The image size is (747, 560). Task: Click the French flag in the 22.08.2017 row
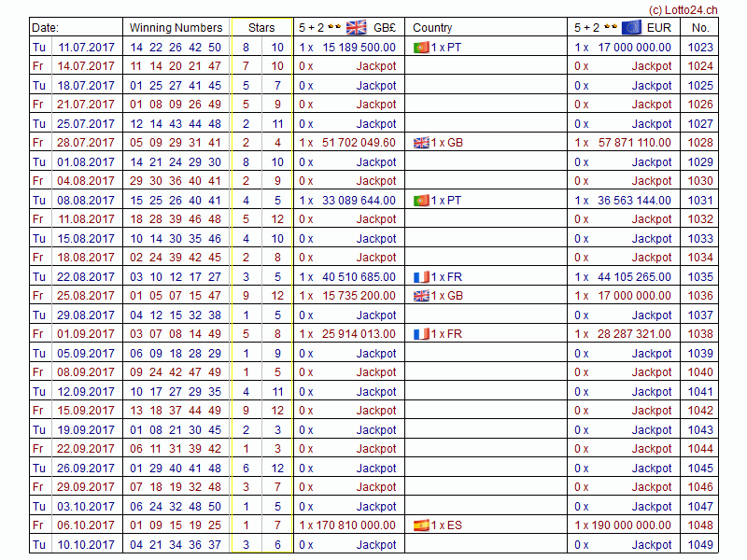pyautogui.click(x=420, y=277)
